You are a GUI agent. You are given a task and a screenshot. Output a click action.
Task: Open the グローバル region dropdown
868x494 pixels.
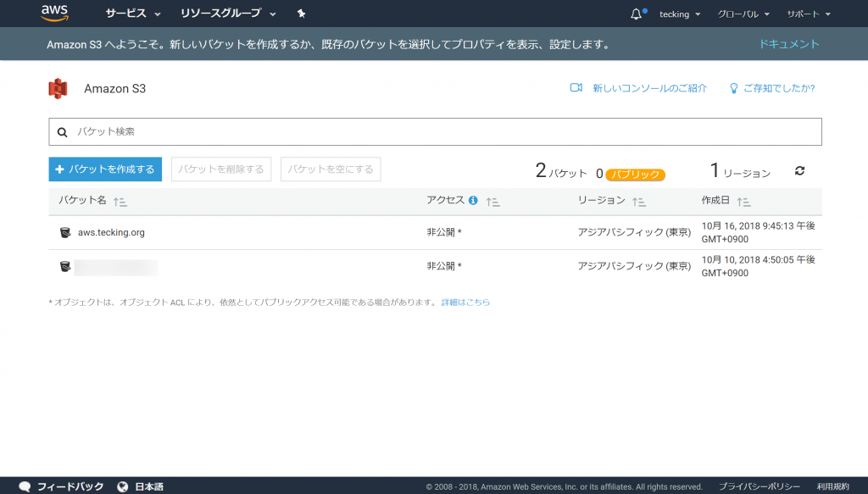tap(743, 14)
